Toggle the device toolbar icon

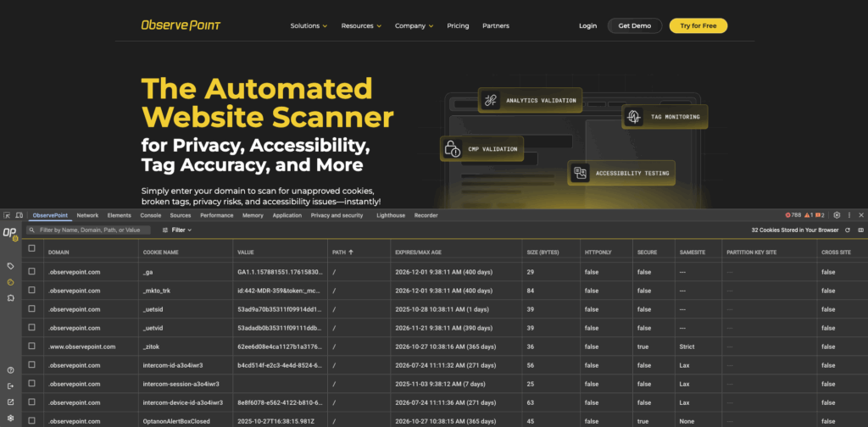coord(18,216)
